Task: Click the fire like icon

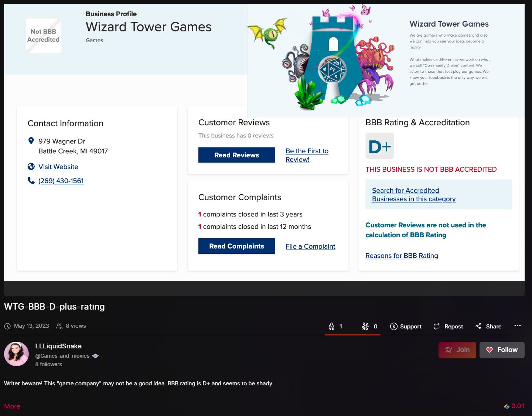Action: tap(331, 326)
